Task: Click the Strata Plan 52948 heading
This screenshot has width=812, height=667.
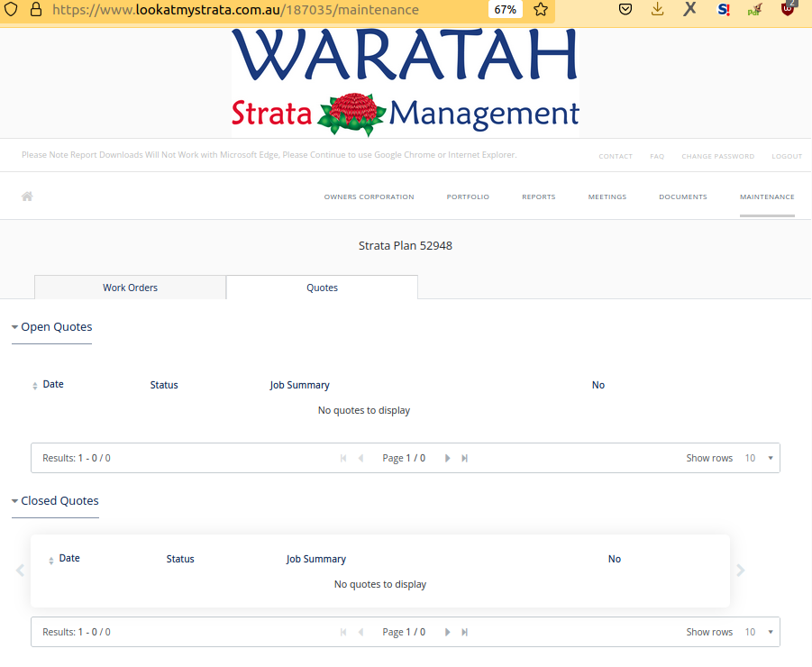Action: point(406,245)
